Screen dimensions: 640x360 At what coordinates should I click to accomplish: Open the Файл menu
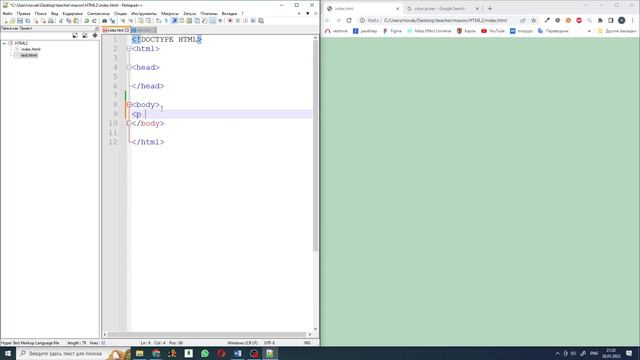(x=7, y=13)
